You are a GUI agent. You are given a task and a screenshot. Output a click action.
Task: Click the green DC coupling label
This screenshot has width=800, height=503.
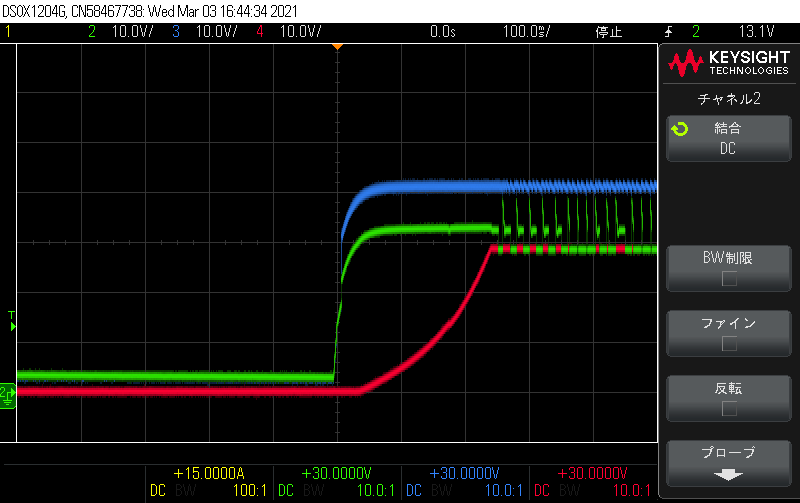(286, 491)
